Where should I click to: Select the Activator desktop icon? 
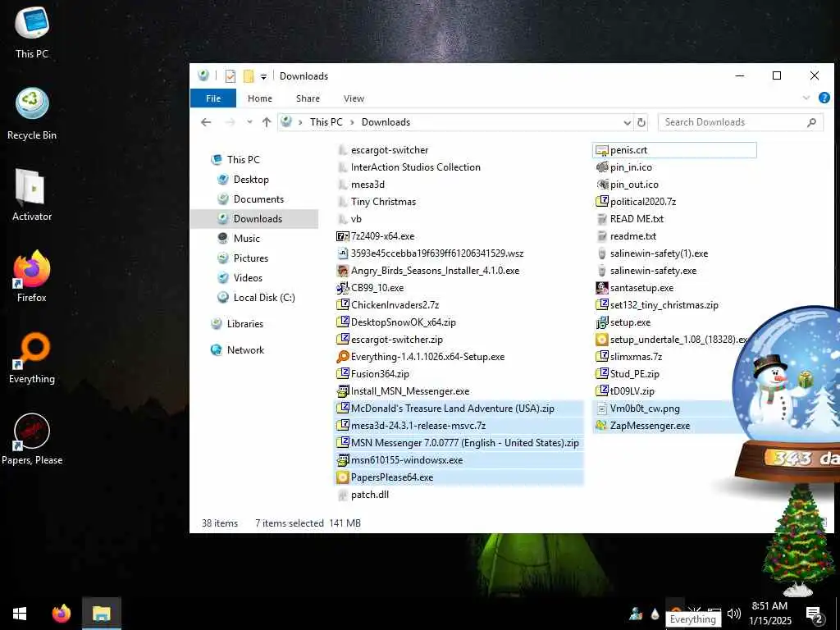(32, 195)
